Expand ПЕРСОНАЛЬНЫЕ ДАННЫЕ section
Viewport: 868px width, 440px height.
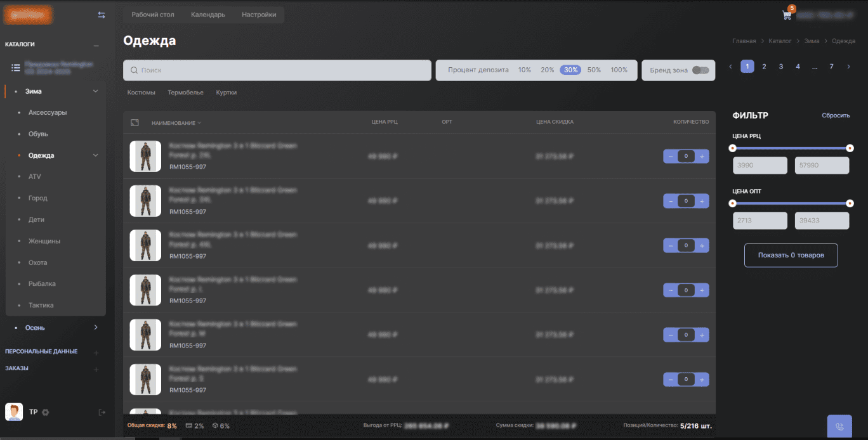click(x=96, y=352)
